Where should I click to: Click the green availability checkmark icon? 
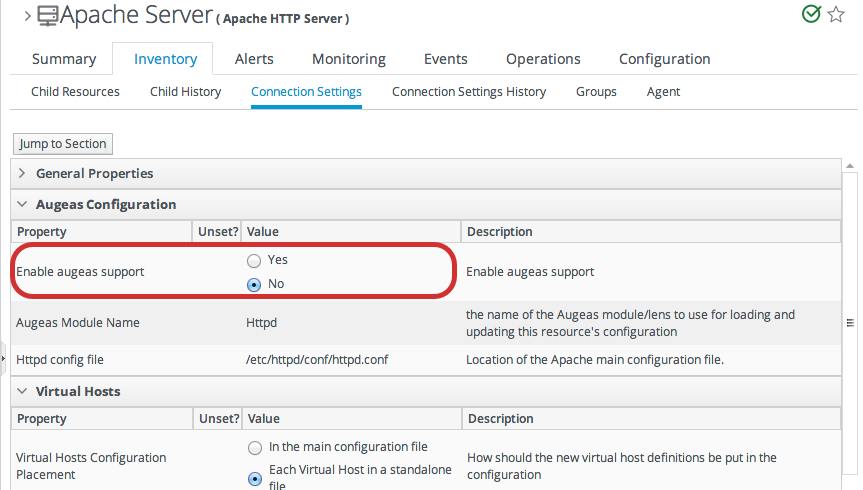tap(811, 14)
